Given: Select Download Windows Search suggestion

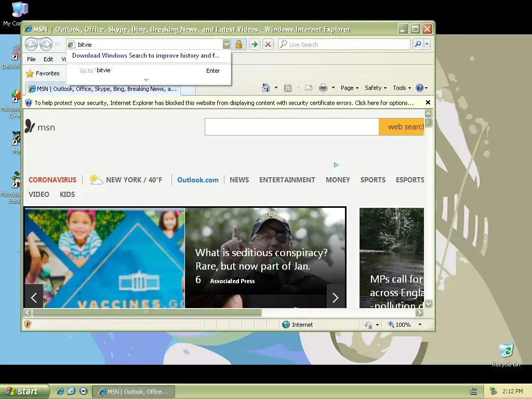Looking at the screenshot, I should click(x=145, y=56).
